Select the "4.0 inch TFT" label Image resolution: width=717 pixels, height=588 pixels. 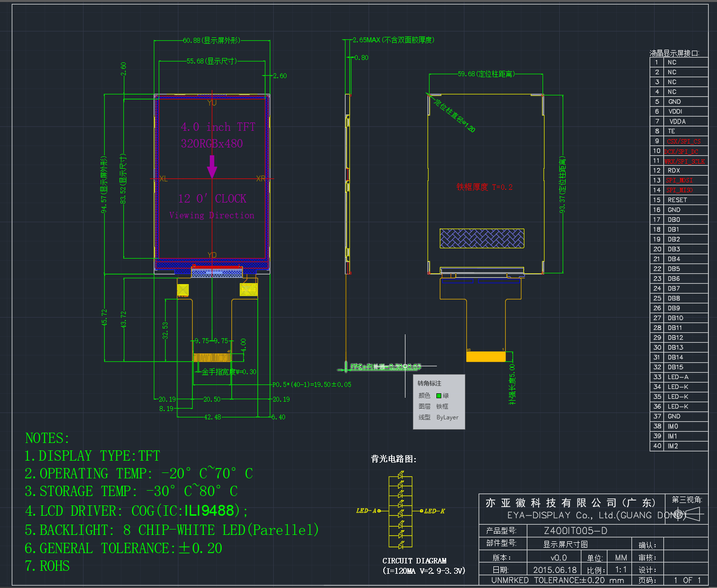[218, 127]
